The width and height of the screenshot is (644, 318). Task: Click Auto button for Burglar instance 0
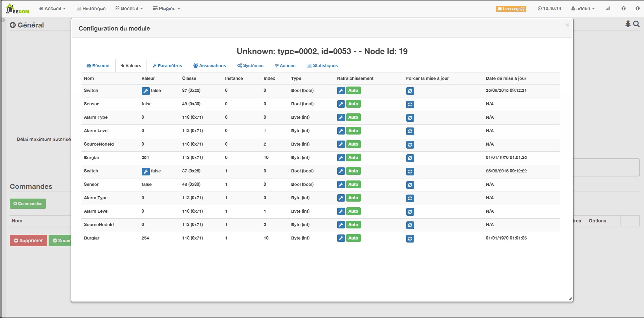pyautogui.click(x=353, y=158)
